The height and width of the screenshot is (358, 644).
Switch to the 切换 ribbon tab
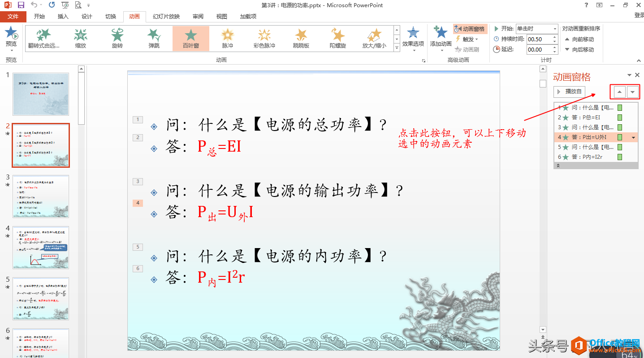(x=110, y=16)
